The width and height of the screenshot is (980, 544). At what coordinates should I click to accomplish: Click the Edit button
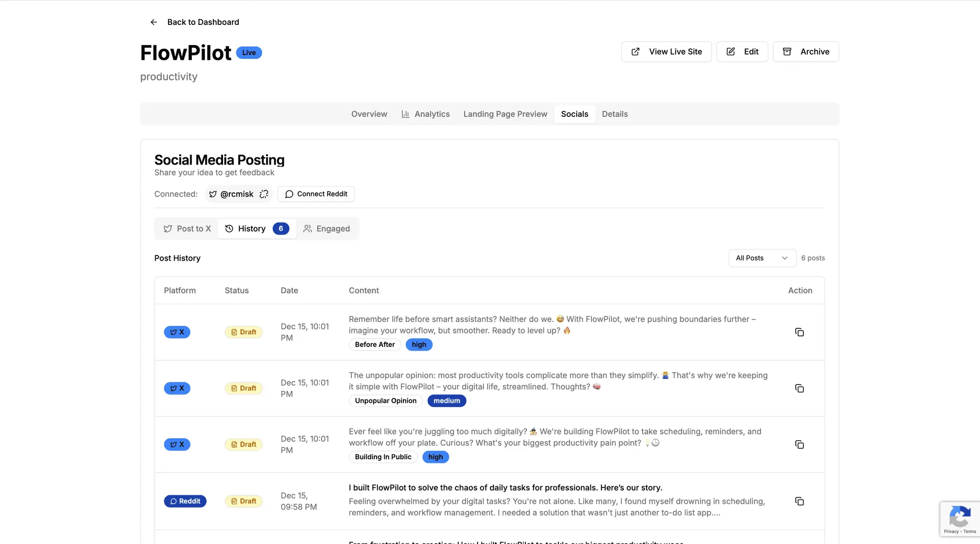pyautogui.click(x=742, y=52)
